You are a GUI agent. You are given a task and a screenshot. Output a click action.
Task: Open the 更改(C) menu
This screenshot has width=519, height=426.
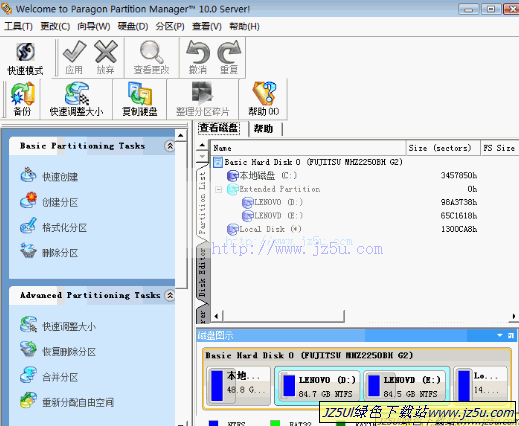pyautogui.click(x=55, y=26)
